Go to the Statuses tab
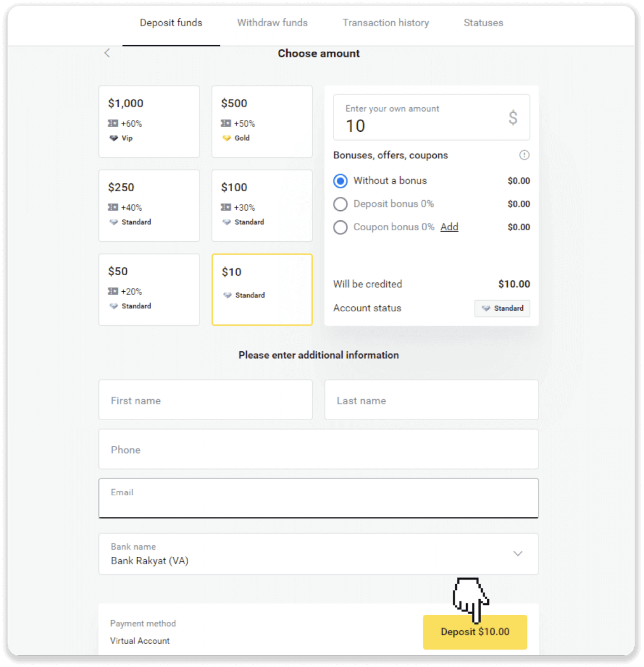The height and width of the screenshot is (667, 644). point(483,23)
